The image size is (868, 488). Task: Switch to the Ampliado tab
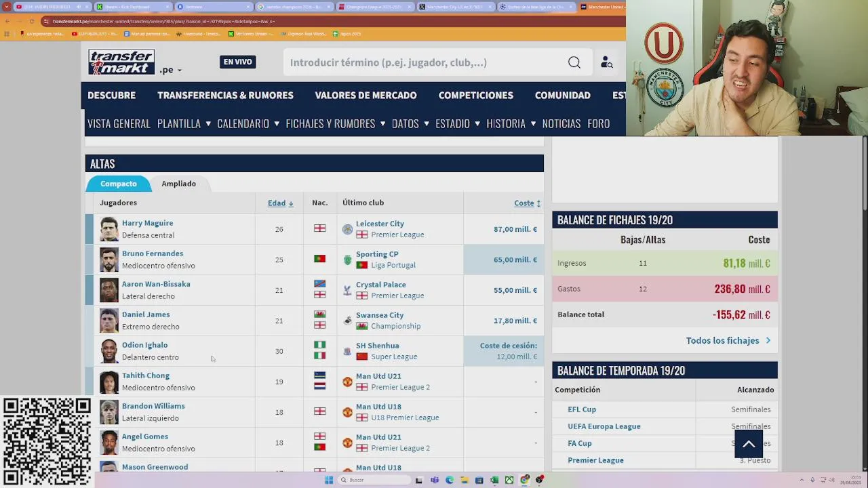178,184
